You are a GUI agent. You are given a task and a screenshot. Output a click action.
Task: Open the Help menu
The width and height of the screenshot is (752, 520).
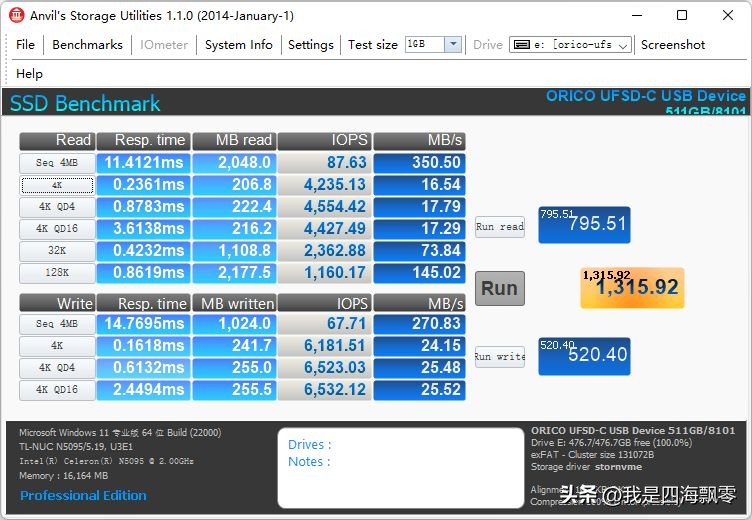(x=29, y=74)
